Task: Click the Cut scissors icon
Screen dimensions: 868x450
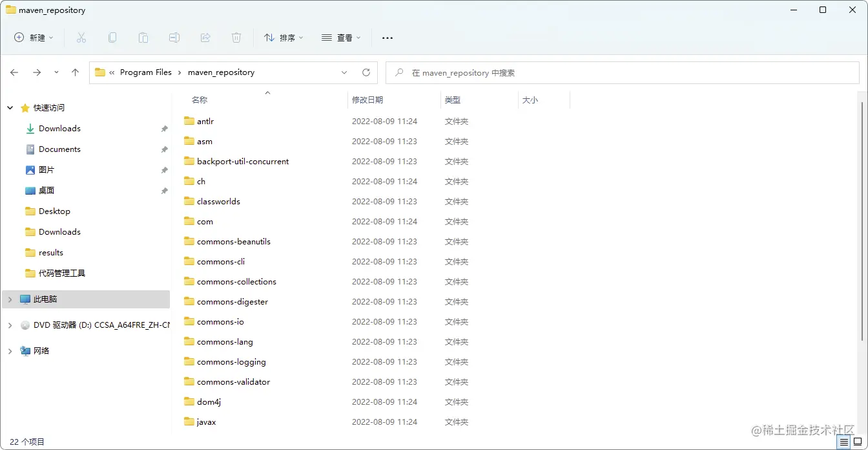Action: click(x=81, y=38)
